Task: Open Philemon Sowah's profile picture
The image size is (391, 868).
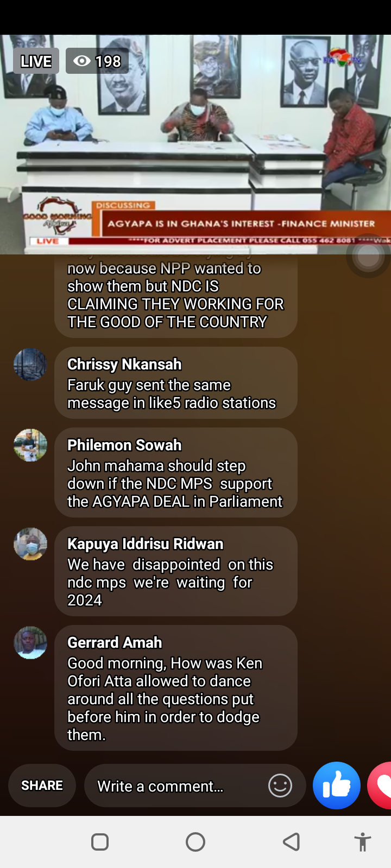Action: click(x=30, y=445)
